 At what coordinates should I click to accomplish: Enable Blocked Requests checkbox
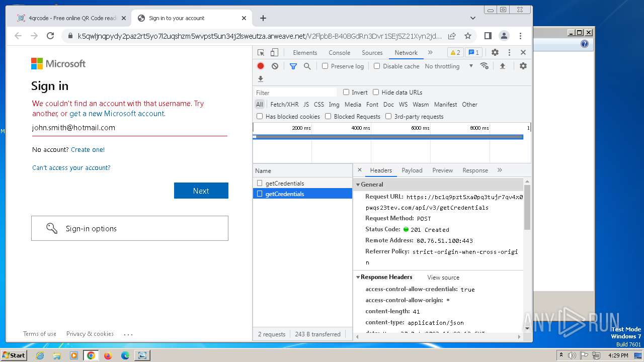pos(328,116)
